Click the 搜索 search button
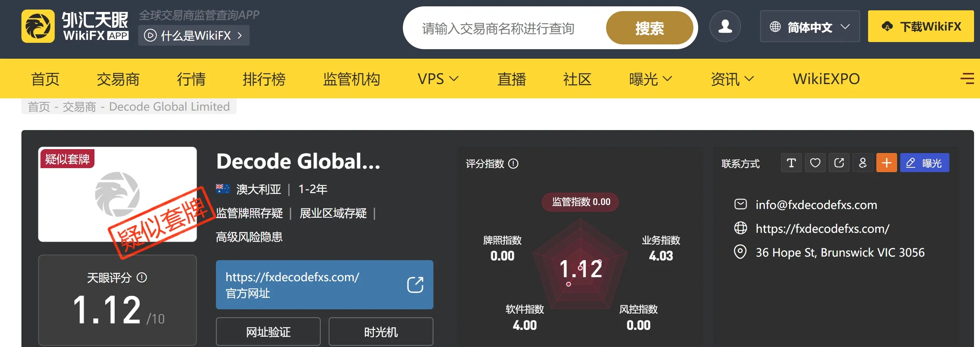Image resolution: width=980 pixels, height=347 pixels. tap(649, 28)
